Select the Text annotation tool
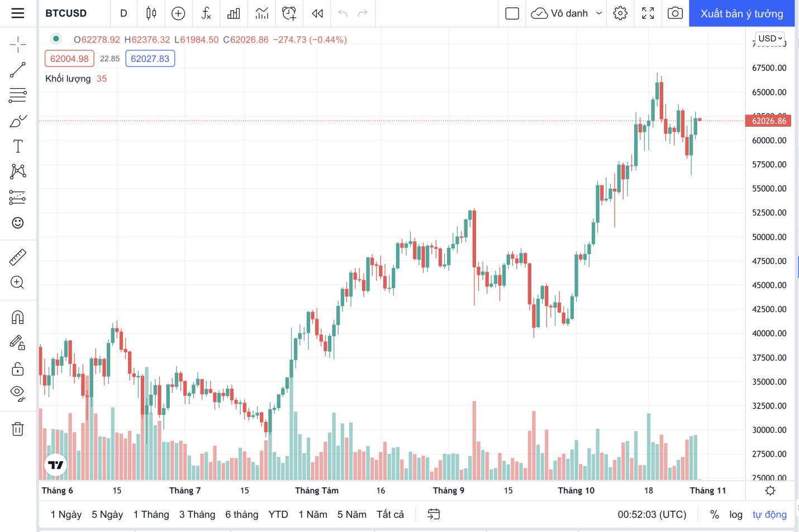 click(x=18, y=146)
